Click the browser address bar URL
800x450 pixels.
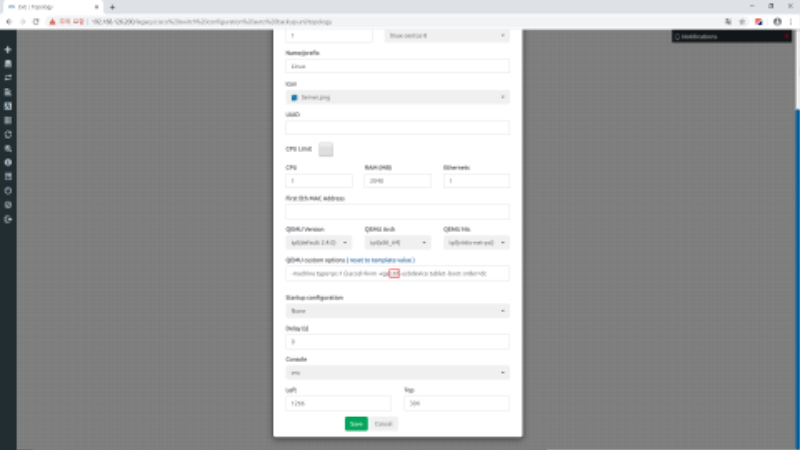pyautogui.click(x=212, y=21)
